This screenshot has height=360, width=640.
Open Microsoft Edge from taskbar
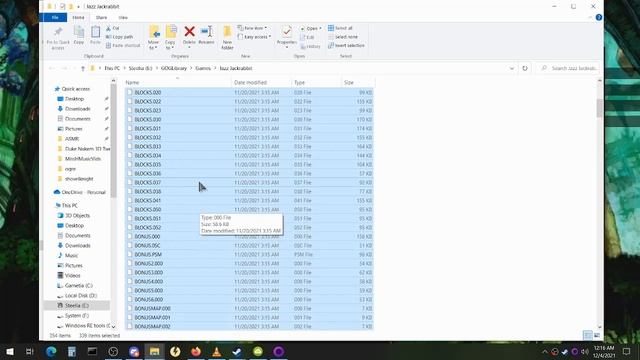click(51, 351)
